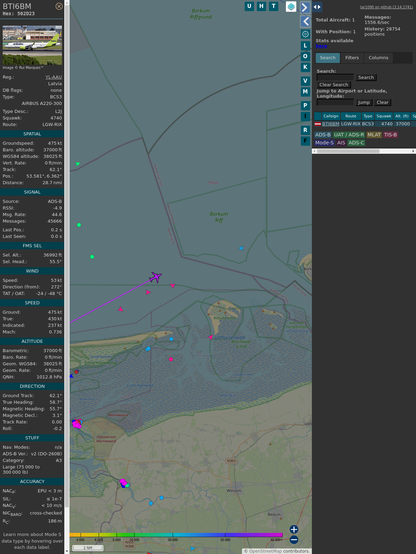Switch to the Columns tab
The height and width of the screenshot is (554, 416).
click(378, 58)
